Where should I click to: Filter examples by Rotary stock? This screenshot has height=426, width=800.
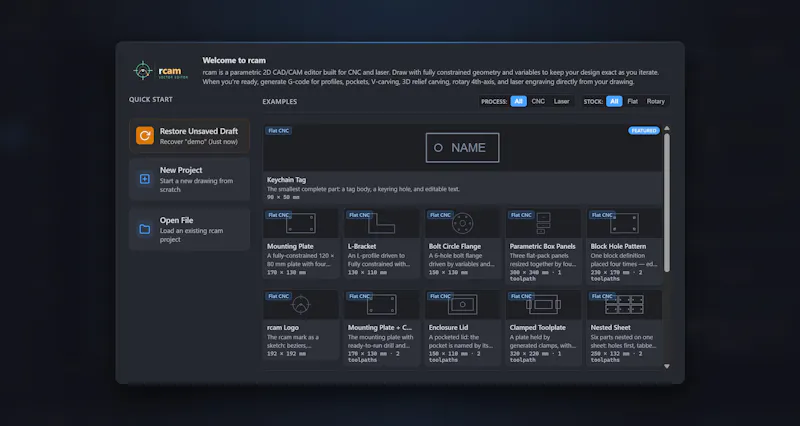(656, 102)
